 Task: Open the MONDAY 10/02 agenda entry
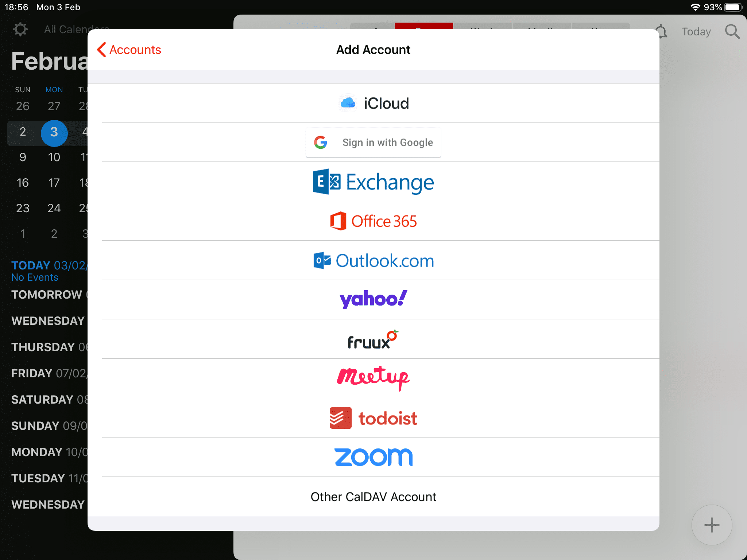[49, 452]
